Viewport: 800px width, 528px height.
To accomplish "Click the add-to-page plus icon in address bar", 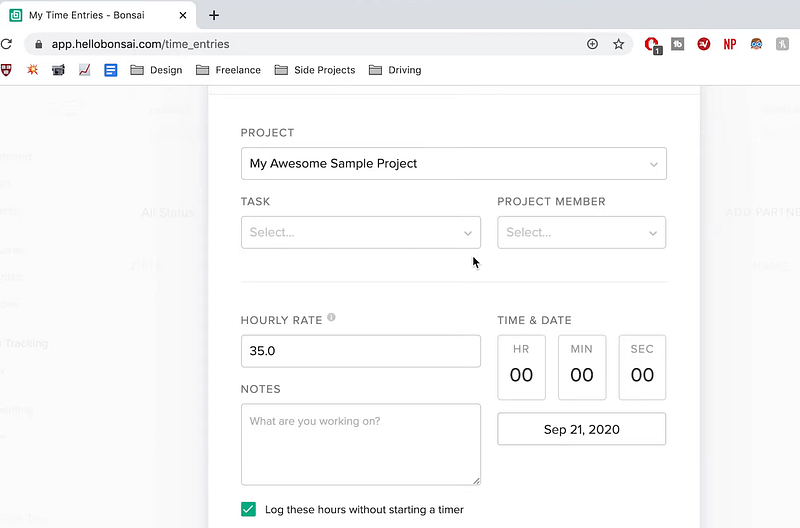I will click(592, 44).
